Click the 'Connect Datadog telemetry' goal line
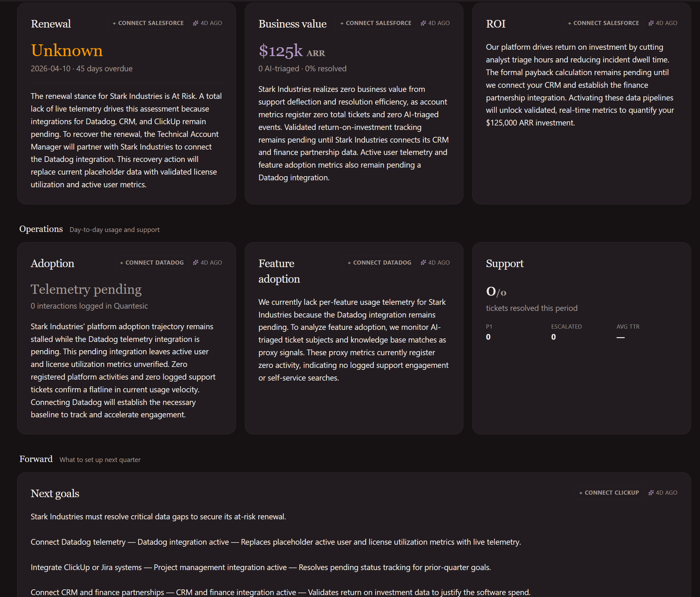700x597 pixels. (276, 542)
